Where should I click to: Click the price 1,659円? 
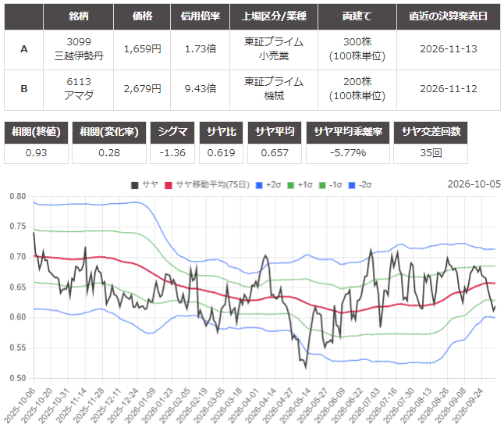point(143,49)
